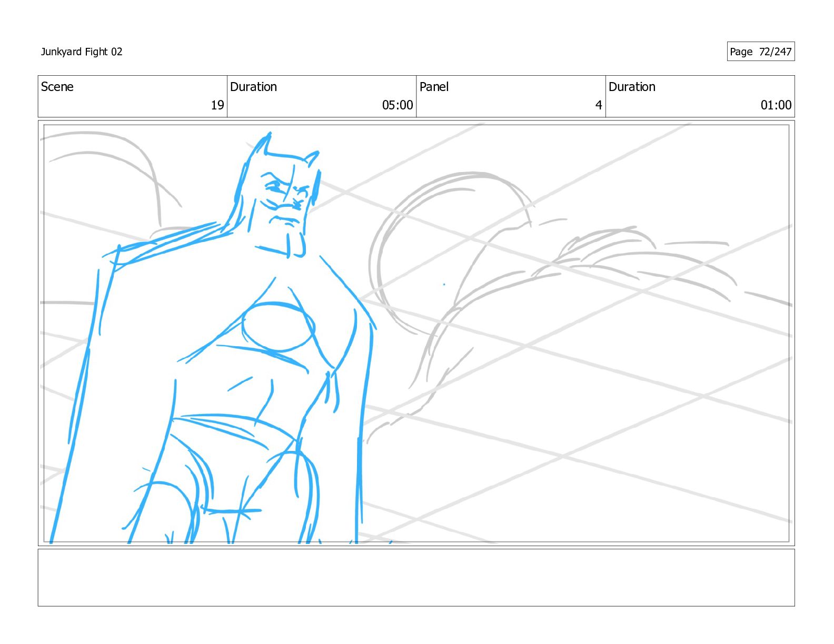Viewport: 834px width, 644px height.
Task: Click the empty notes box below the panel
Action: pos(416,578)
